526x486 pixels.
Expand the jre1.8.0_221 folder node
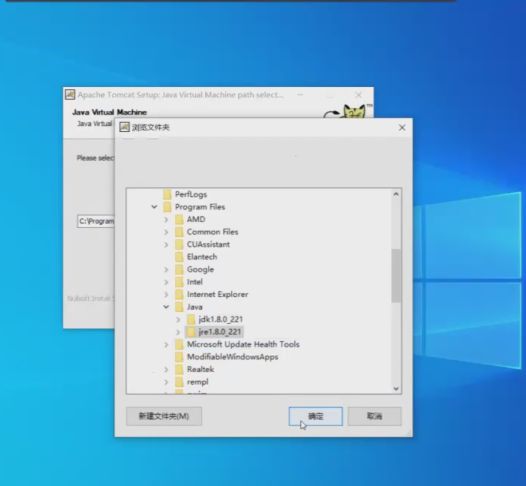pos(178,332)
